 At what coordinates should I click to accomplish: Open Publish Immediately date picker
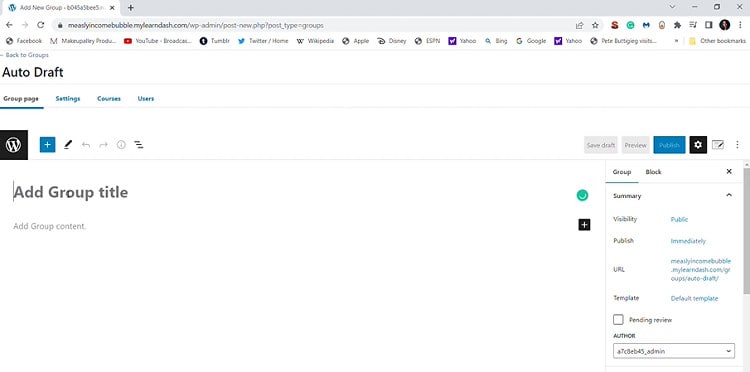pos(688,241)
